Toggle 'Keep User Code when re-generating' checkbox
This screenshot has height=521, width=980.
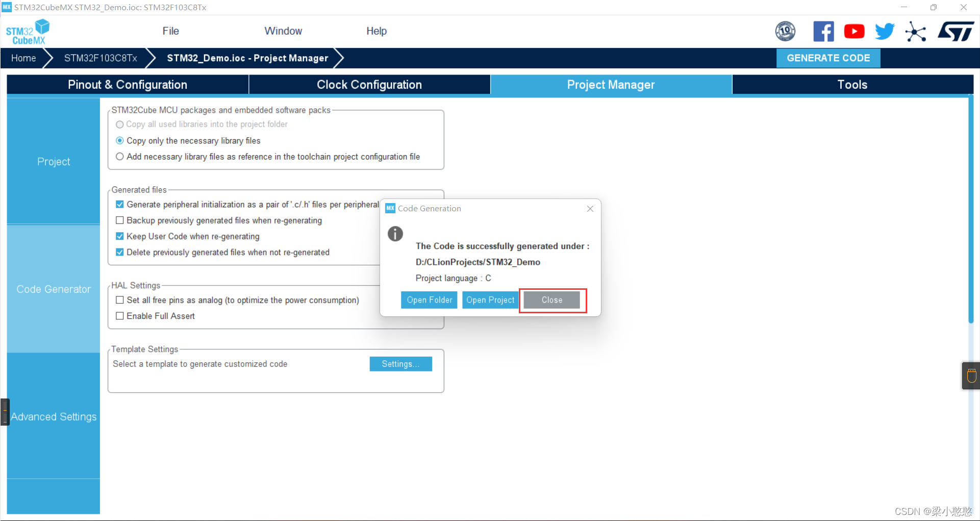click(x=120, y=236)
